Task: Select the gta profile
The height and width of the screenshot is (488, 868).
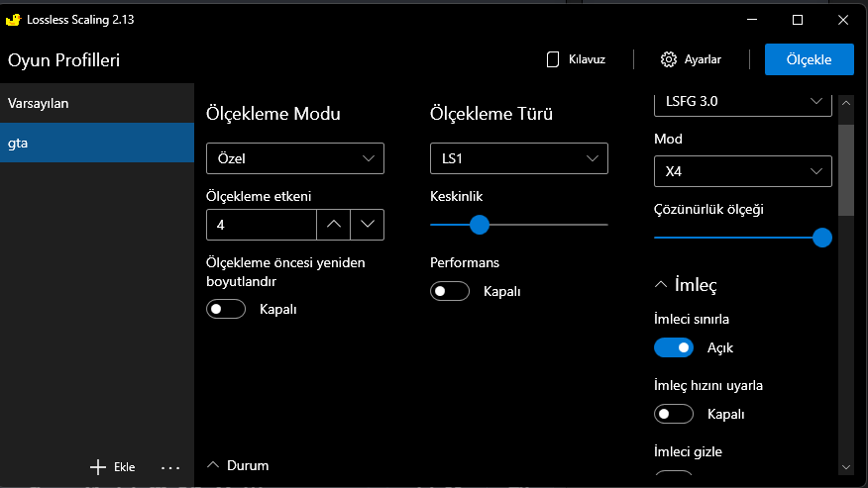Action: point(97,143)
